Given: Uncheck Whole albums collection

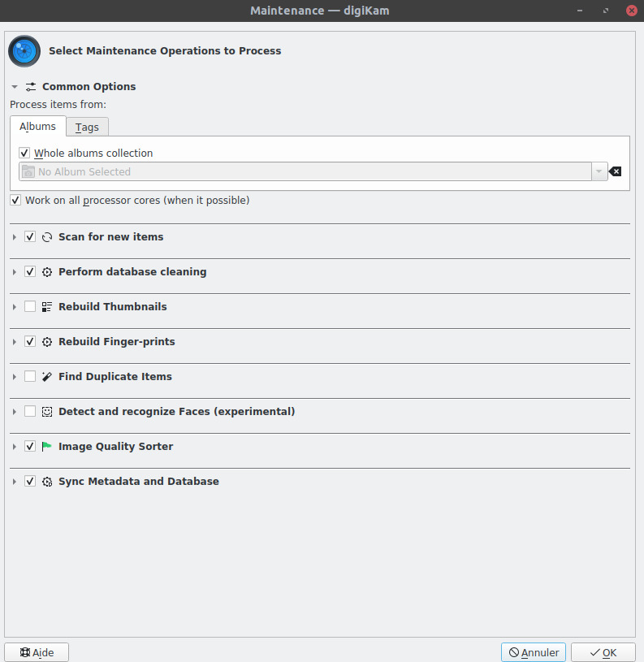Looking at the screenshot, I should pos(24,153).
